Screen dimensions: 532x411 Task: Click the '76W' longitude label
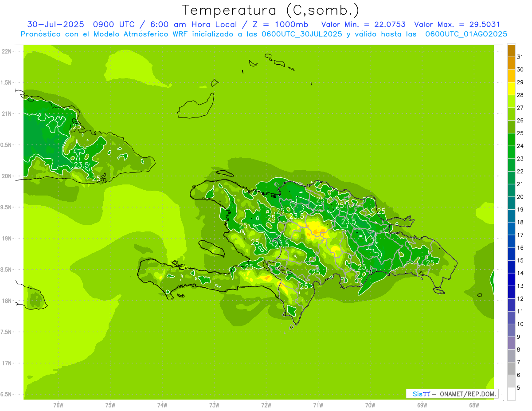(x=58, y=405)
